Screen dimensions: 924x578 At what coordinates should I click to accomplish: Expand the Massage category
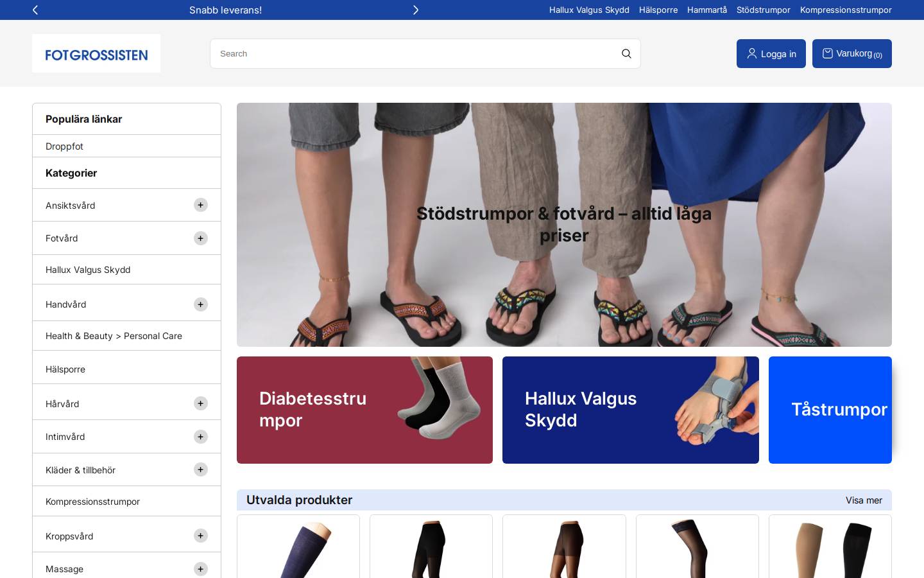pyautogui.click(x=201, y=569)
